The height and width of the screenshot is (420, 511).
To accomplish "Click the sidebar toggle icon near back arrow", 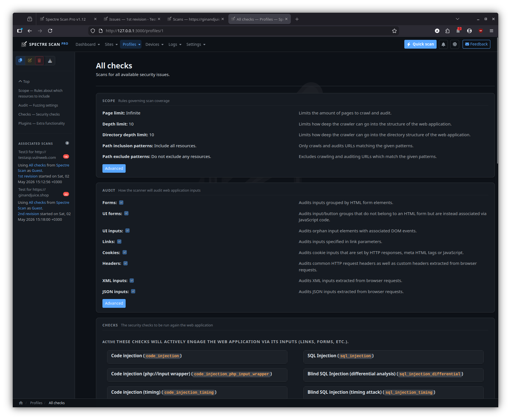I will click(x=20, y=31).
